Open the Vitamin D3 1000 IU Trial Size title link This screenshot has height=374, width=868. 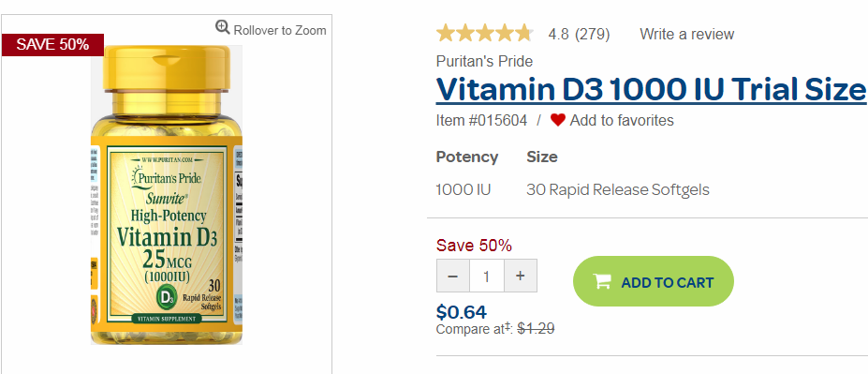pyautogui.click(x=651, y=89)
